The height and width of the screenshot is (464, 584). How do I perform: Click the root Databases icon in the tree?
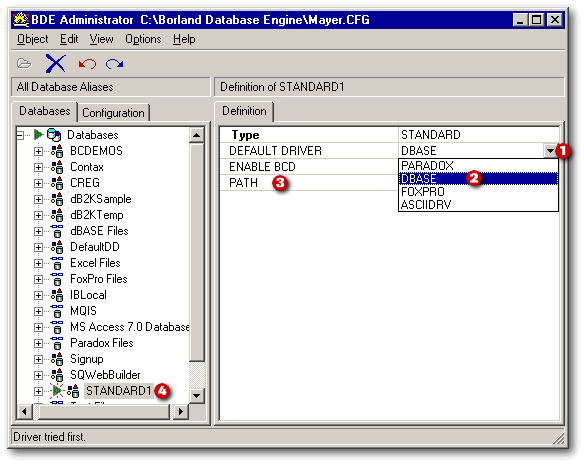[54, 135]
